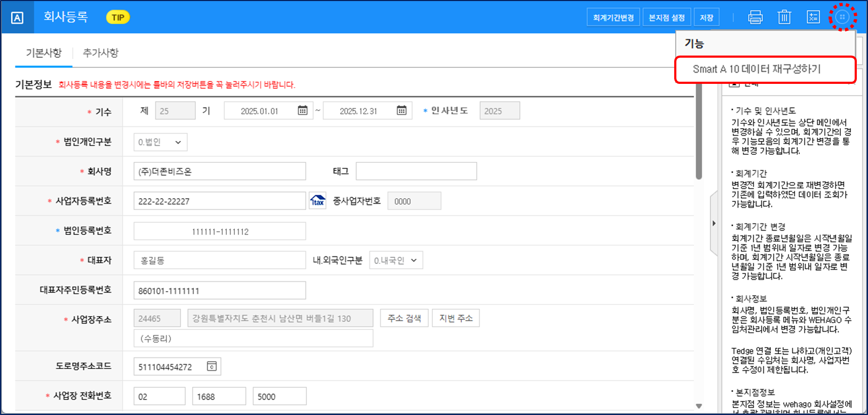Screen dimensions: 868x415
Task: Click the A logo icon in header
Action: coord(17,18)
